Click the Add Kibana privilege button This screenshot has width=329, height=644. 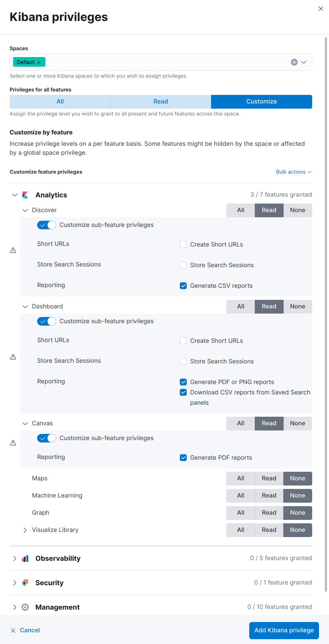click(284, 630)
